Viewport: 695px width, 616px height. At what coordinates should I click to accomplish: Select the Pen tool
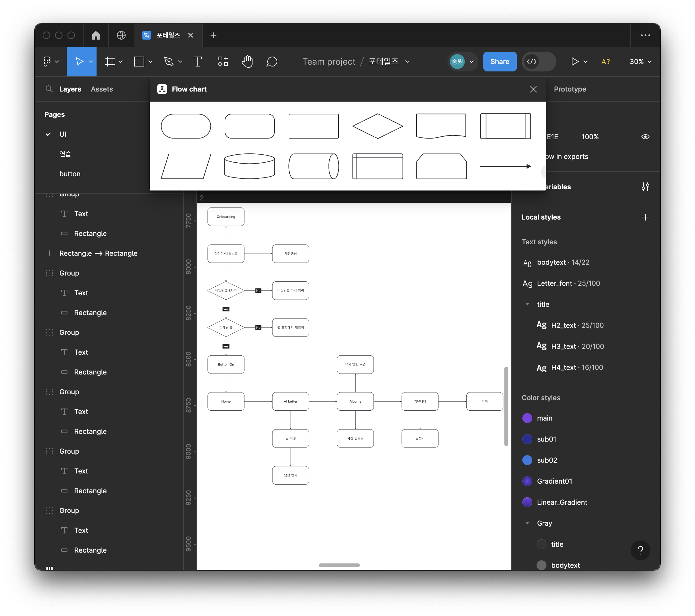pos(169,62)
